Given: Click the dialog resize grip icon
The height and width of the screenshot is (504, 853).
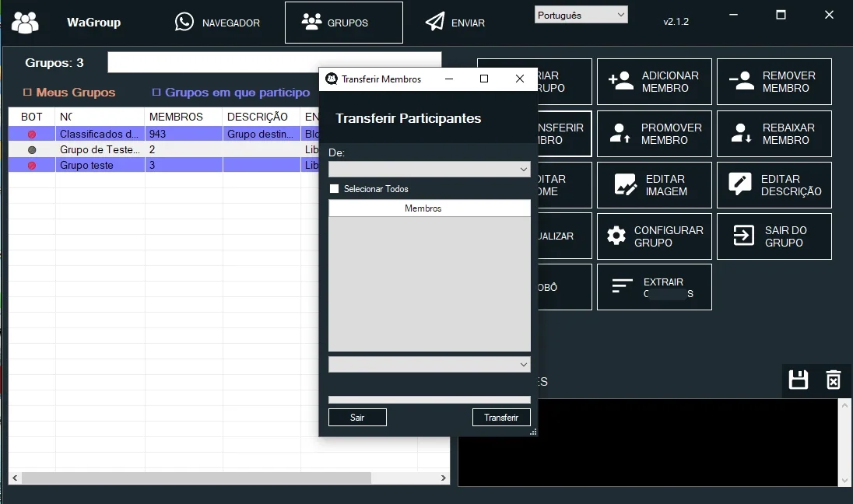Looking at the screenshot, I should (x=533, y=432).
